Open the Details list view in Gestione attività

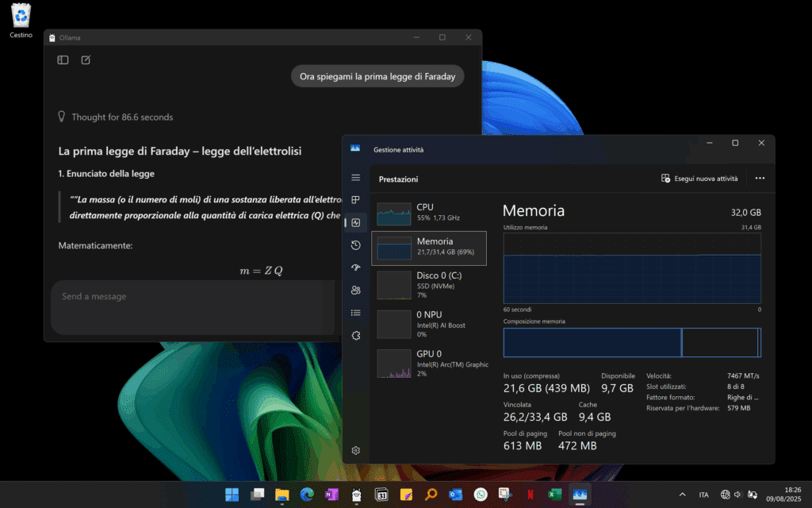coord(355,313)
